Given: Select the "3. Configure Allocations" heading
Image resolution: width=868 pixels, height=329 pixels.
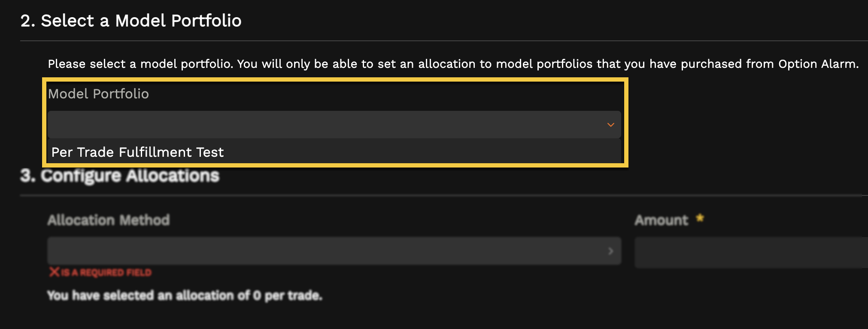Looking at the screenshot, I should point(120,175).
